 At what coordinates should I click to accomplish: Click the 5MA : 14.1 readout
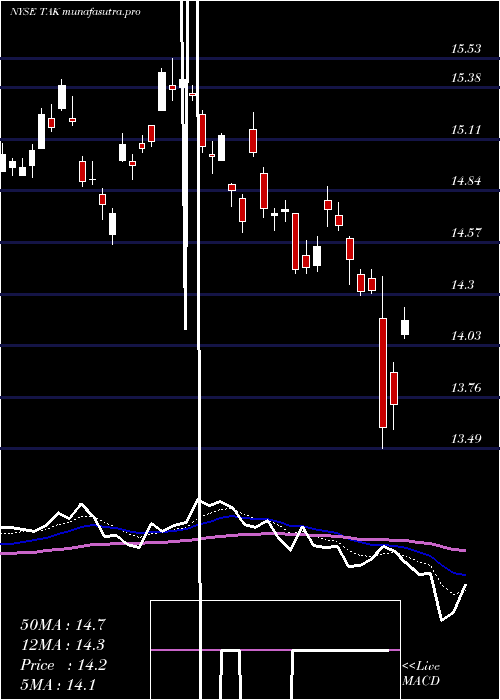[58, 685]
